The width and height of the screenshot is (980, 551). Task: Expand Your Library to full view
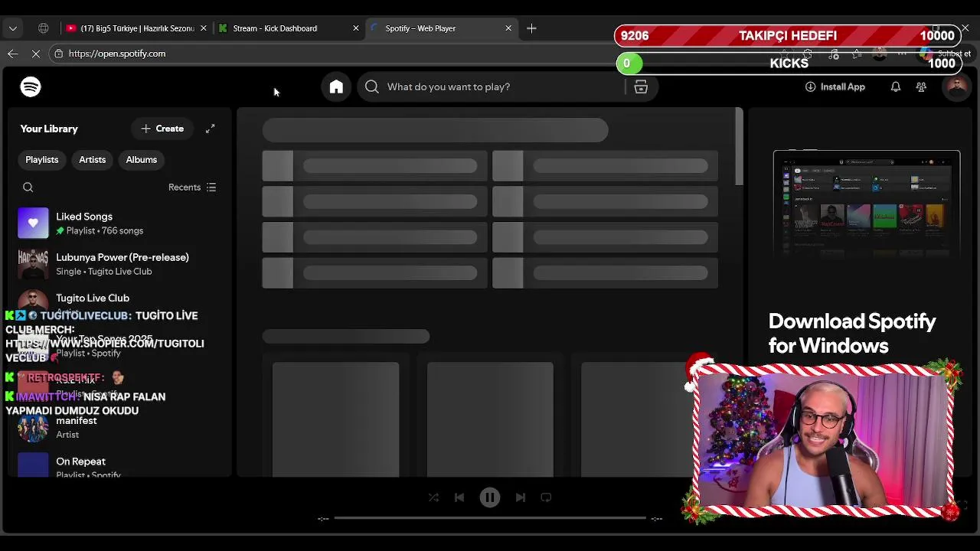210,129
